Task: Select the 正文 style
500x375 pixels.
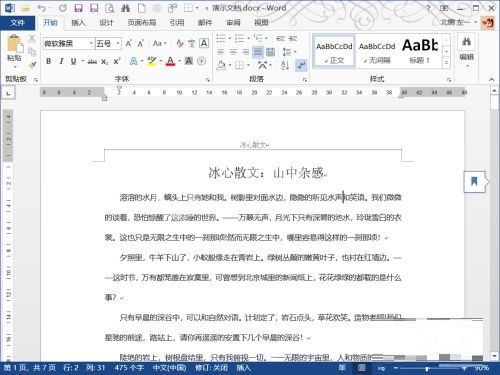Action: pos(334,52)
